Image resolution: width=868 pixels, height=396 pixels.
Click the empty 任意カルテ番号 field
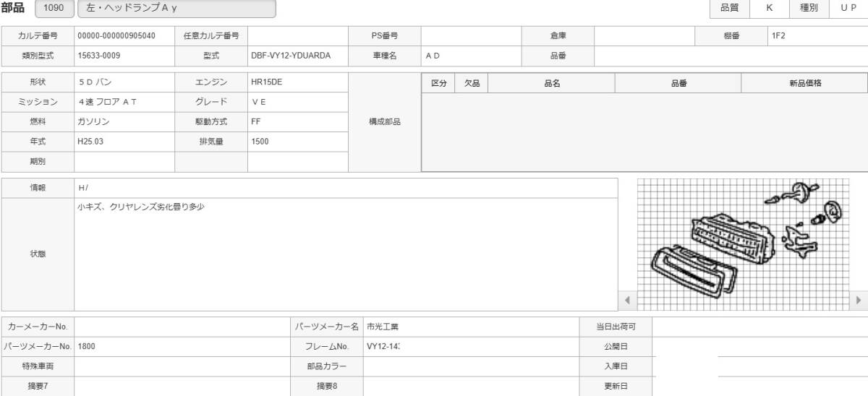pos(298,35)
